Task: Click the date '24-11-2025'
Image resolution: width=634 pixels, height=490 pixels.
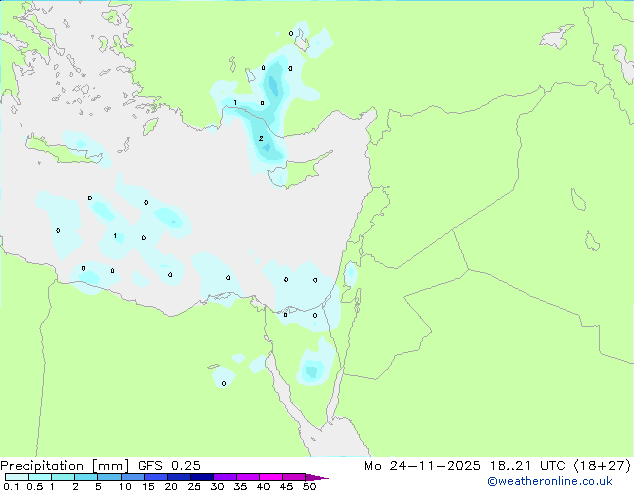Action: 435,466
